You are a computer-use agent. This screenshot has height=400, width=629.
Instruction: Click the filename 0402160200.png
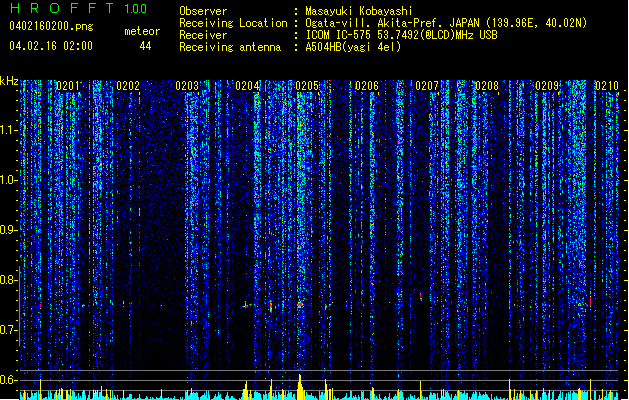[51, 26]
